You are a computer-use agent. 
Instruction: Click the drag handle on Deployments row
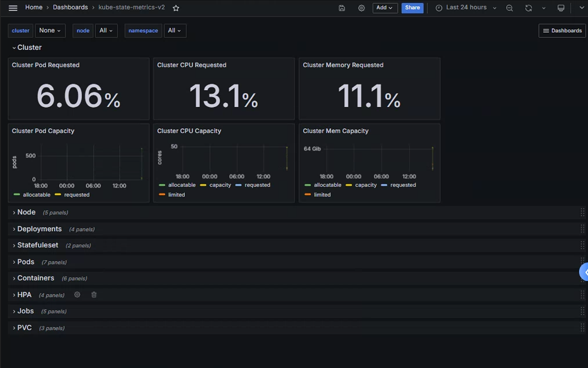[583, 229]
